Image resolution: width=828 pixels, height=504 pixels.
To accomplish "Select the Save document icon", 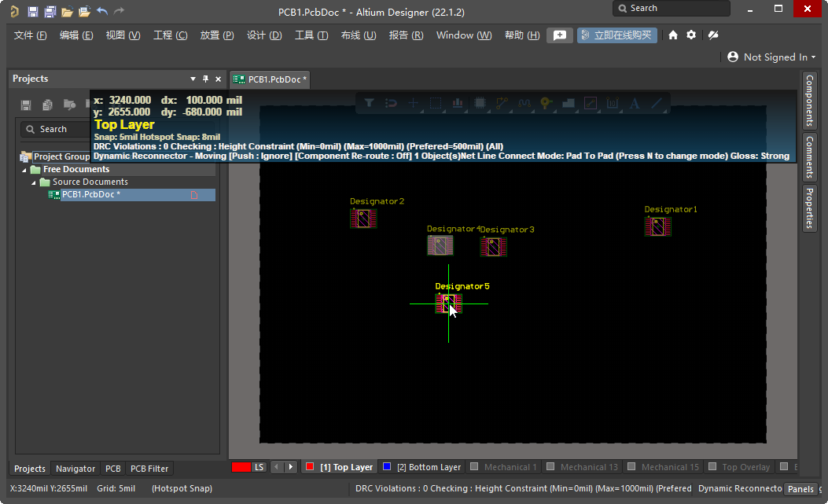I will click(x=33, y=10).
